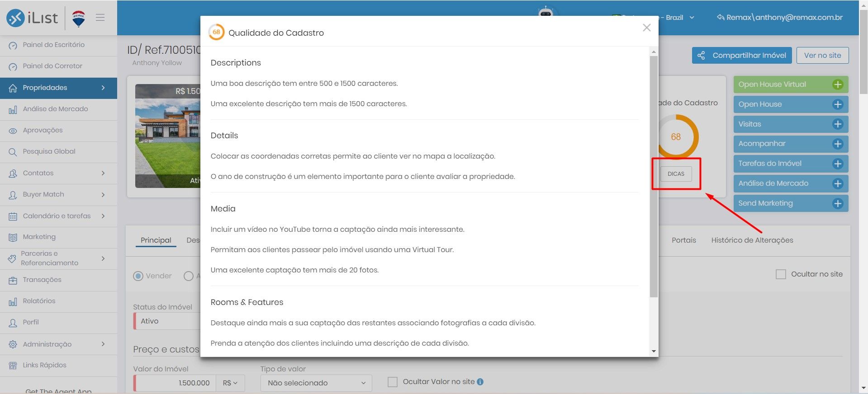Open the Tipo de valor dropdown
This screenshot has height=394, width=868.
[316, 383]
